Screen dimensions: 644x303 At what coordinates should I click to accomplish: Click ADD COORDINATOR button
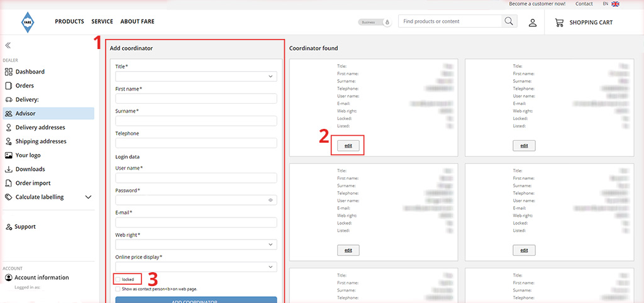pos(196,300)
